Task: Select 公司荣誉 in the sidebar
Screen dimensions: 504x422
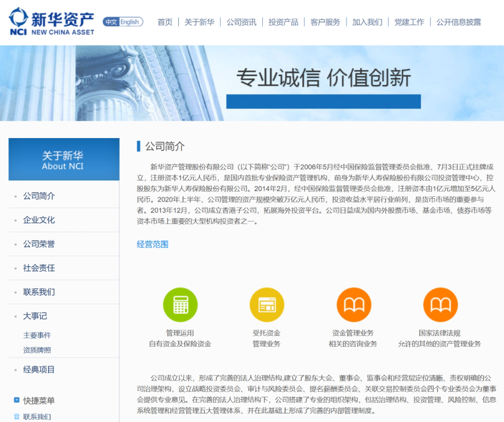Action: 39,244
